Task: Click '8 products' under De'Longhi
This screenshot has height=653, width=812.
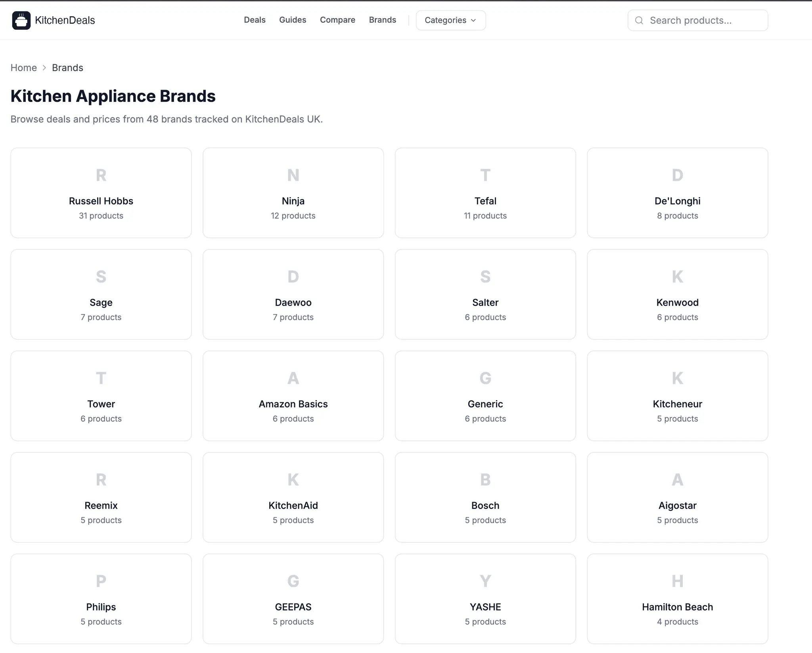Action: click(x=678, y=216)
